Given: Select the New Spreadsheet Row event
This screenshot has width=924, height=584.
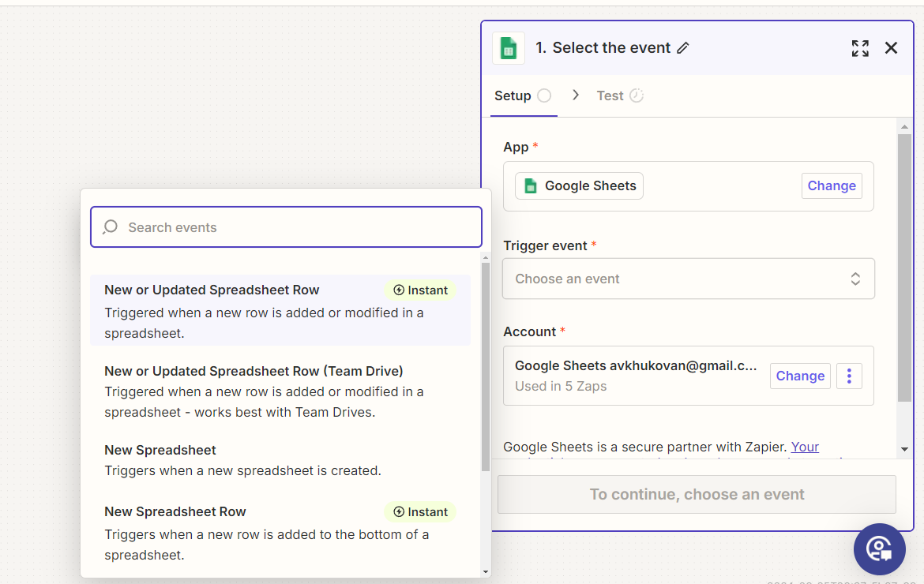Looking at the screenshot, I should pyautogui.click(x=280, y=533).
